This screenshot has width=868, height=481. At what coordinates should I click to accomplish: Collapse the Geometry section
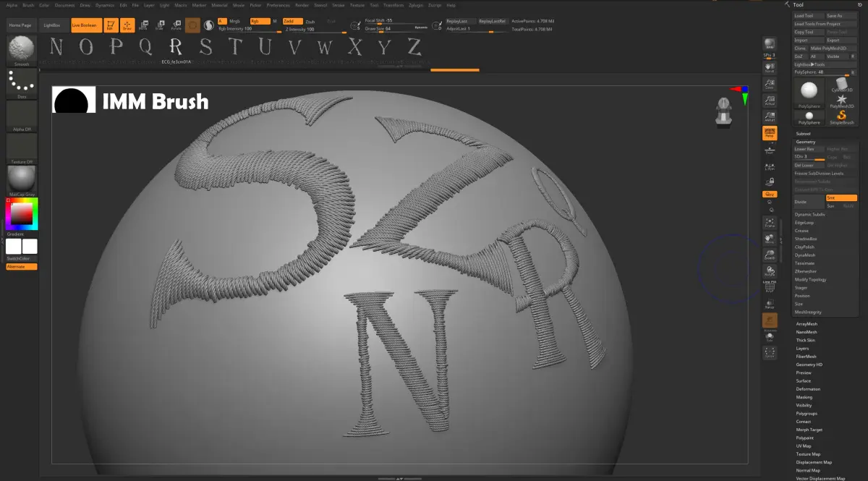(805, 142)
